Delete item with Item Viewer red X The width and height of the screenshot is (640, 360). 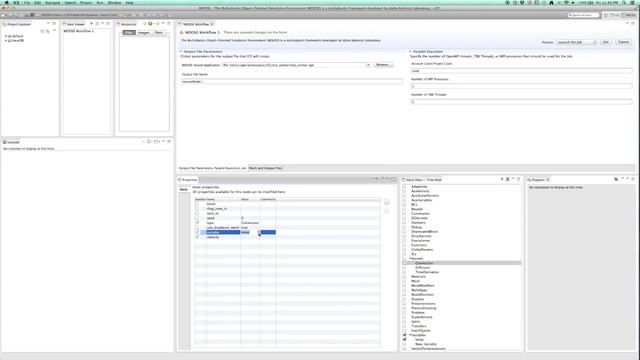coord(97,24)
